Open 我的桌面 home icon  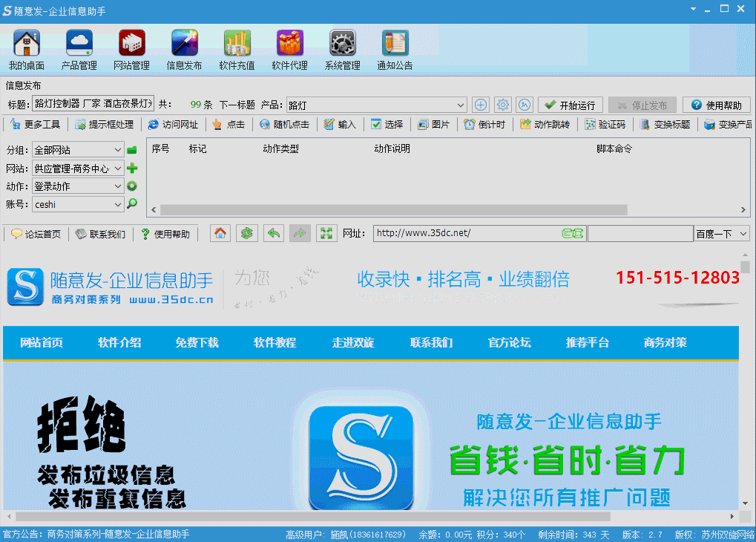(27, 49)
